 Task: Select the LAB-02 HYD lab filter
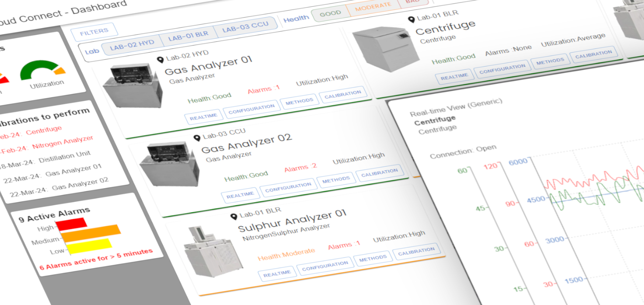(132, 45)
